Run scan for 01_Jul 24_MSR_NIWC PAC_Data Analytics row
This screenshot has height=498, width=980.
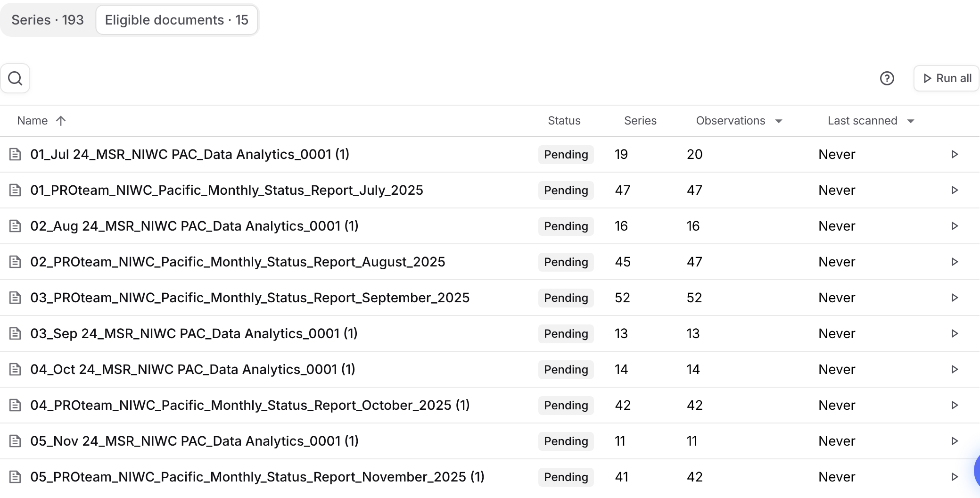(955, 154)
